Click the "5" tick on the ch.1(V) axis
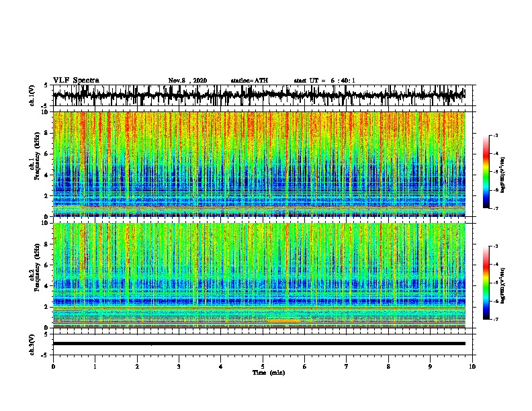Image resolution: width=532 pixels, height=411 pixels. 46,85
